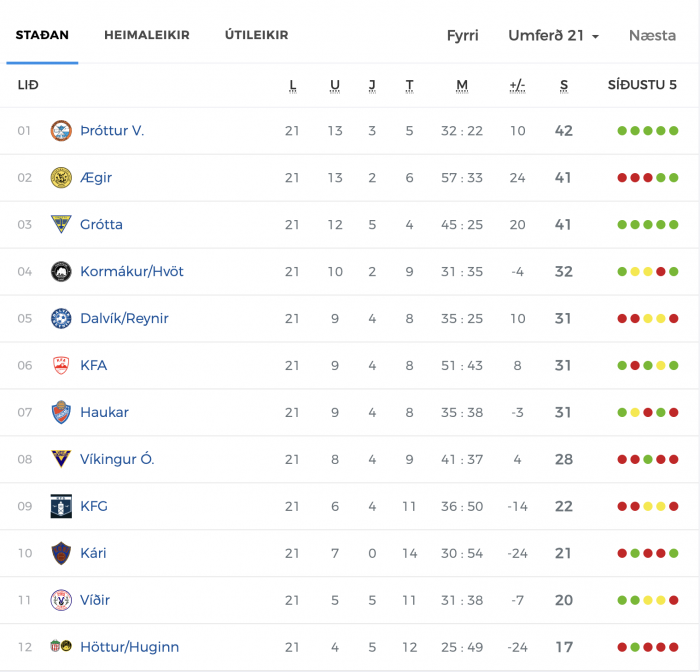This screenshot has height=672, width=700.
Task: Click the Ægir club logo
Action: (x=61, y=178)
